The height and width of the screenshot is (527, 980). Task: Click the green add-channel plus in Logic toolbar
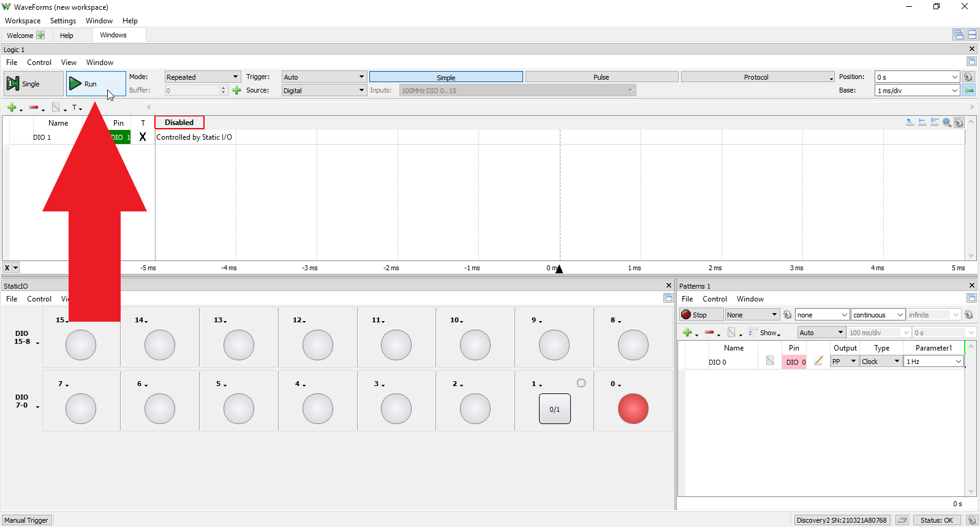pos(12,108)
